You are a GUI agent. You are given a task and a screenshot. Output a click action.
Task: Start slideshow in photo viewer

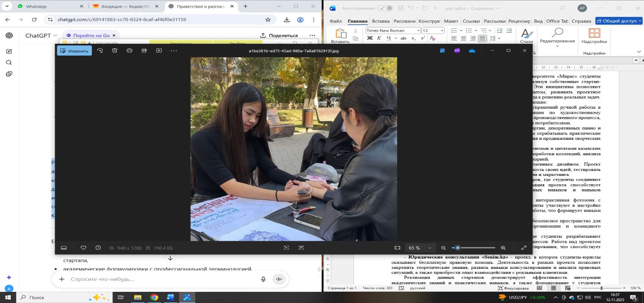pos(159,51)
